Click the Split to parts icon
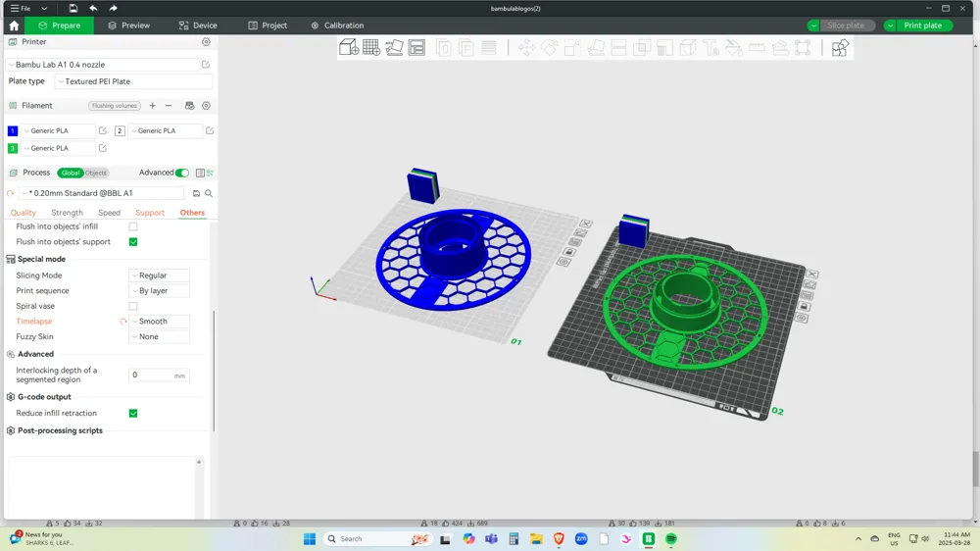Image resolution: width=980 pixels, height=551 pixels. point(466,47)
